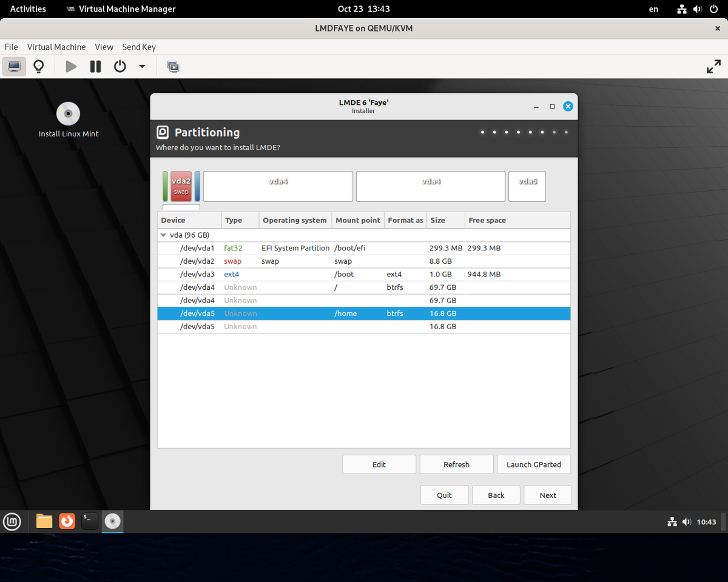Click the Quit button

coord(444,495)
